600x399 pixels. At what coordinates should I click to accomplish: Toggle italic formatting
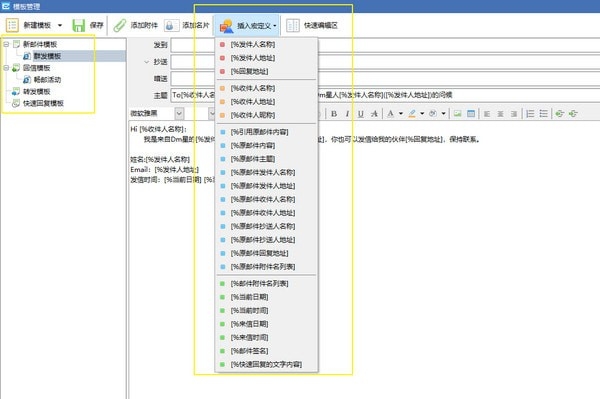coord(347,114)
